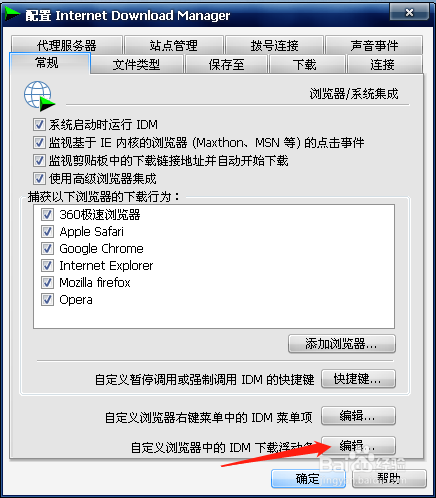Screen dimensions: 436x498
Task: Click the globe browser integration icon
Action: (x=39, y=96)
